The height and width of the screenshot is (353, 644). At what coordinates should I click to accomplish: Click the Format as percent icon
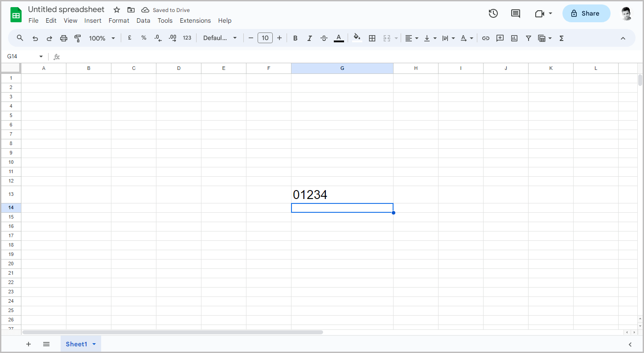144,38
